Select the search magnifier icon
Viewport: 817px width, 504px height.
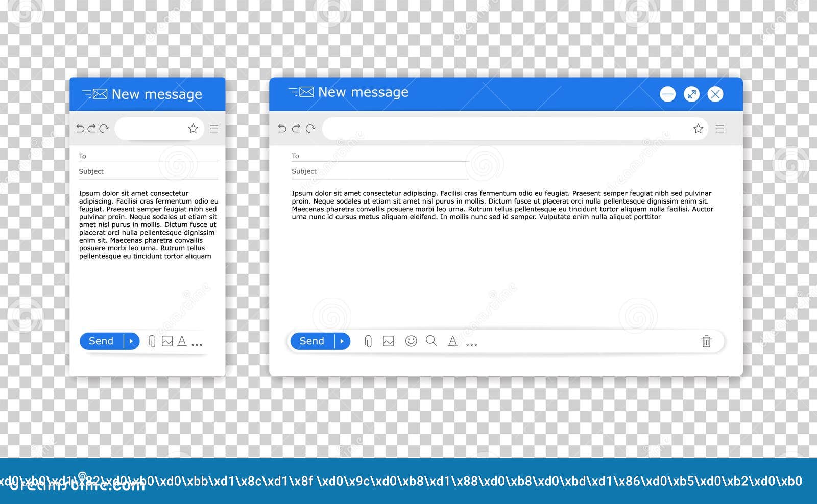click(431, 341)
